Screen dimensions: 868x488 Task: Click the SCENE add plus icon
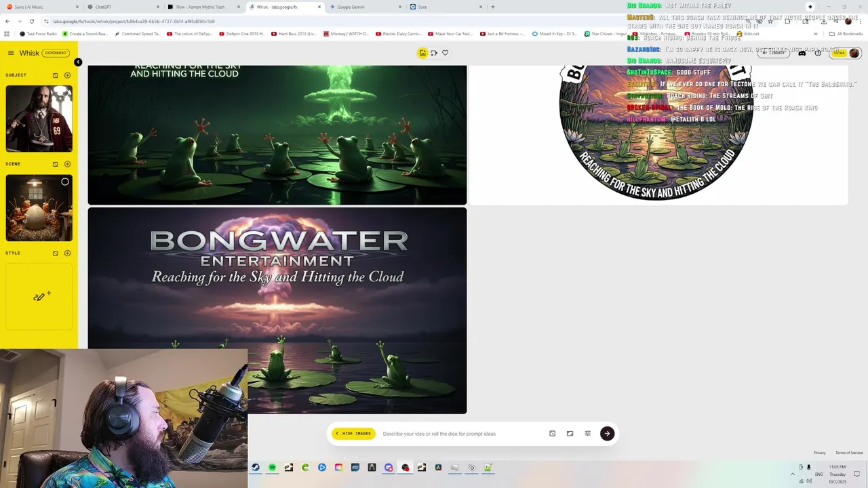point(67,164)
